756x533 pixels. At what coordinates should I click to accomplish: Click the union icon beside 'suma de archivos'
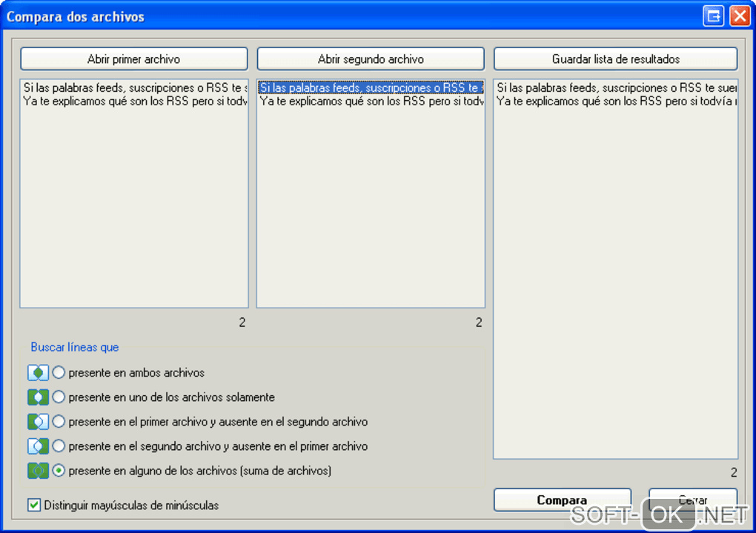click(x=38, y=470)
